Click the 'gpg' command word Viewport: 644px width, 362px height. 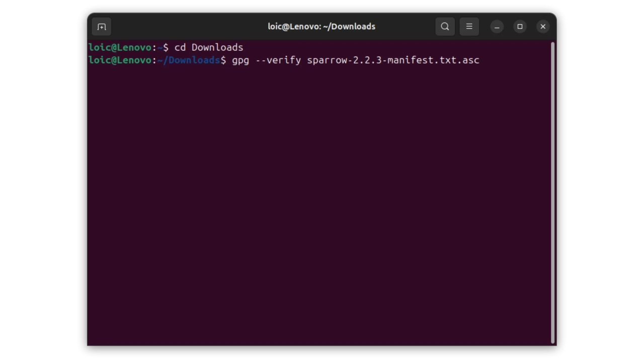point(240,60)
